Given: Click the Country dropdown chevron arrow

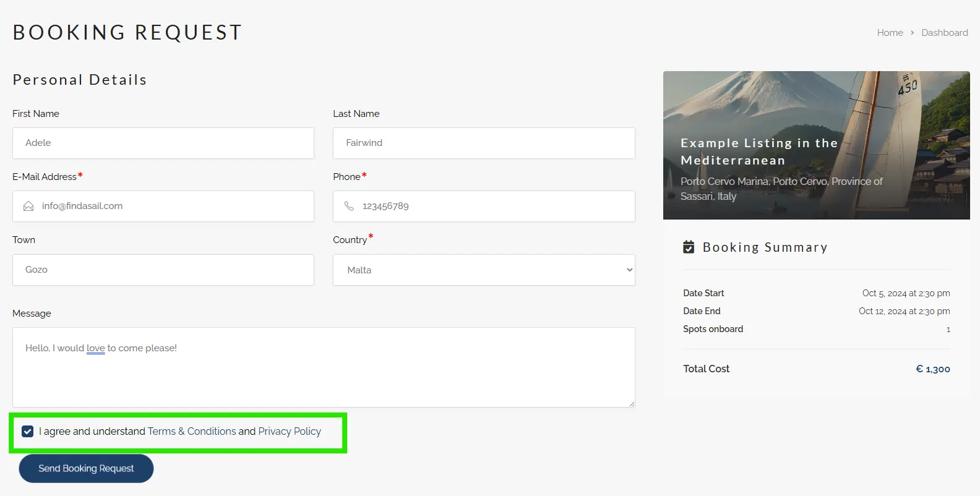Looking at the screenshot, I should pyautogui.click(x=629, y=270).
